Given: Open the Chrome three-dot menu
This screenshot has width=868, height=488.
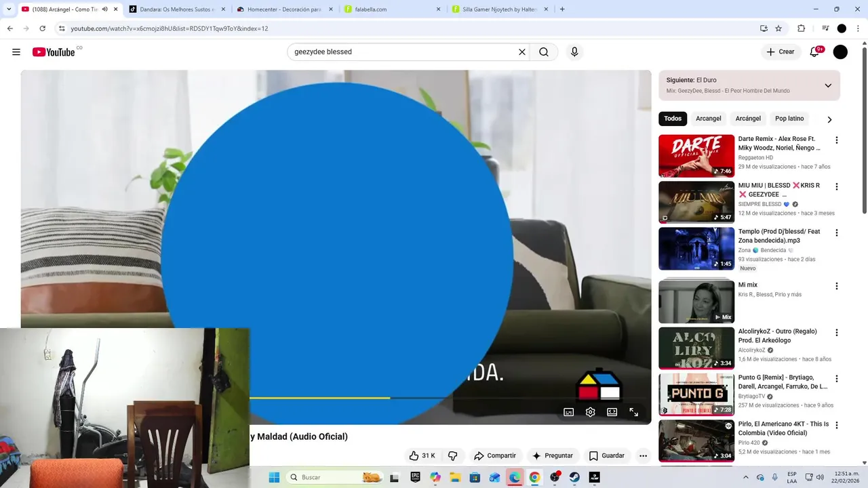Looking at the screenshot, I should [x=859, y=28].
